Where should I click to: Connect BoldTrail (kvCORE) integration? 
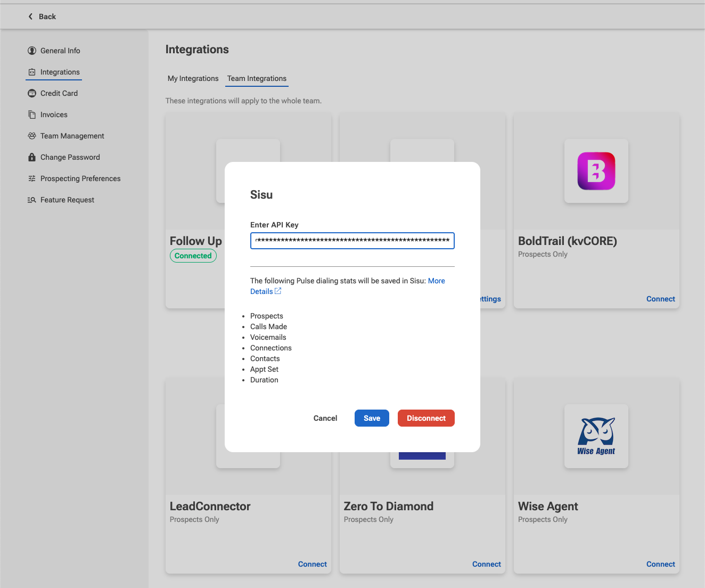point(660,299)
